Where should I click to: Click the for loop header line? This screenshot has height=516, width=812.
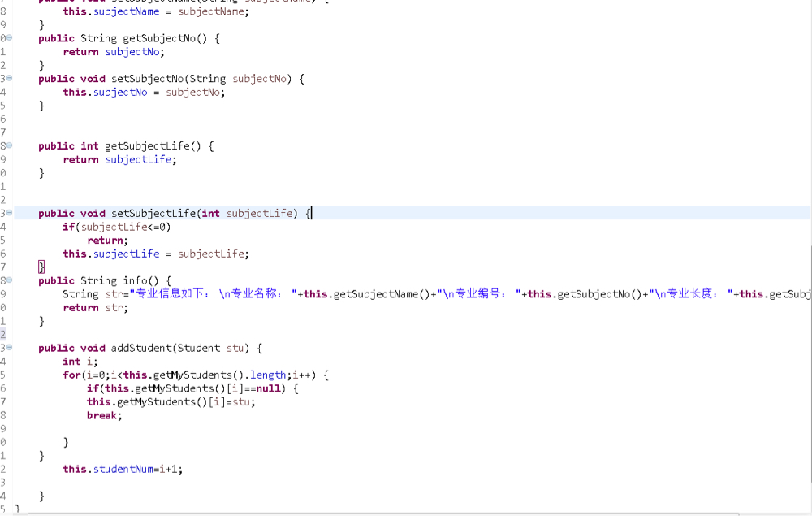pos(196,375)
